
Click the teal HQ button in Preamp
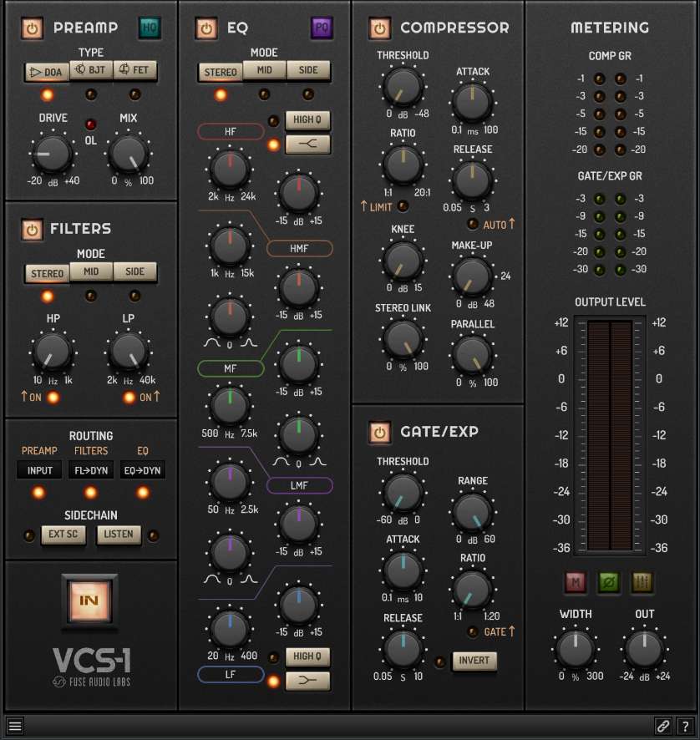(x=150, y=28)
